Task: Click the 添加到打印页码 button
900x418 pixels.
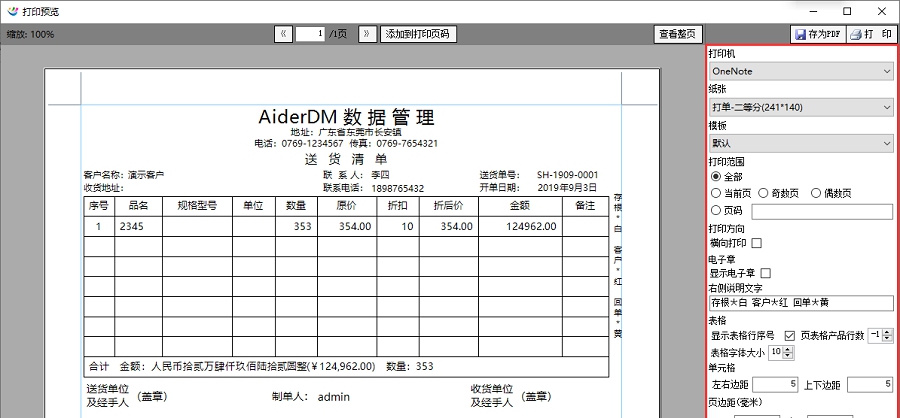Action: pyautogui.click(x=417, y=34)
